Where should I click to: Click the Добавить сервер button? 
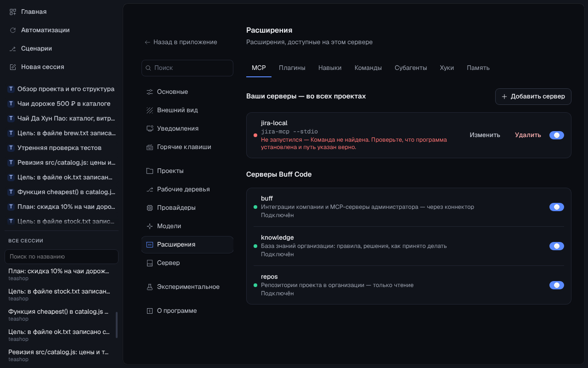click(533, 97)
